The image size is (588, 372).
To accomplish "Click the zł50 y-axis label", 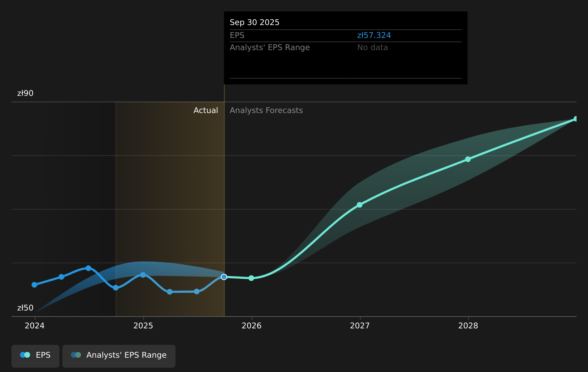I will point(25,308).
